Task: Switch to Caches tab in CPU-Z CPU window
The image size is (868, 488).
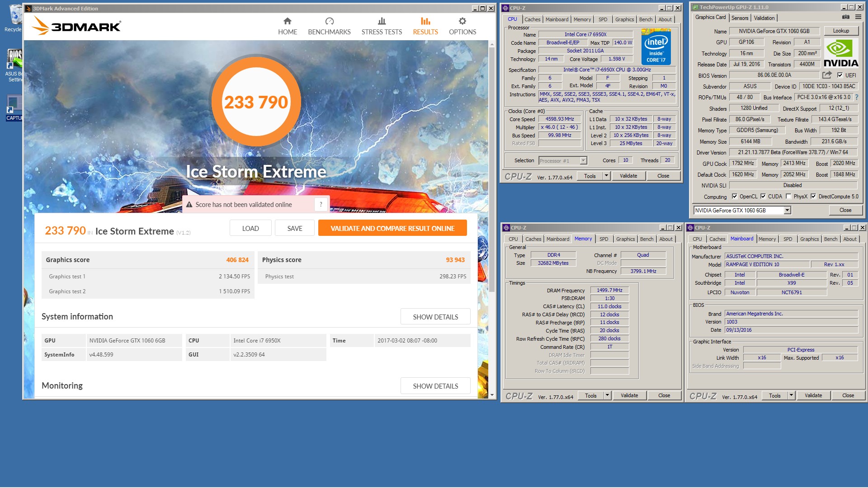Action: tap(532, 19)
